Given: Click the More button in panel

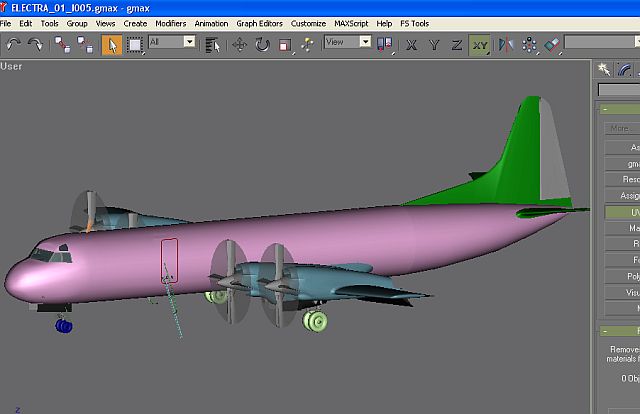Looking at the screenshot, I should click(x=620, y=128).
